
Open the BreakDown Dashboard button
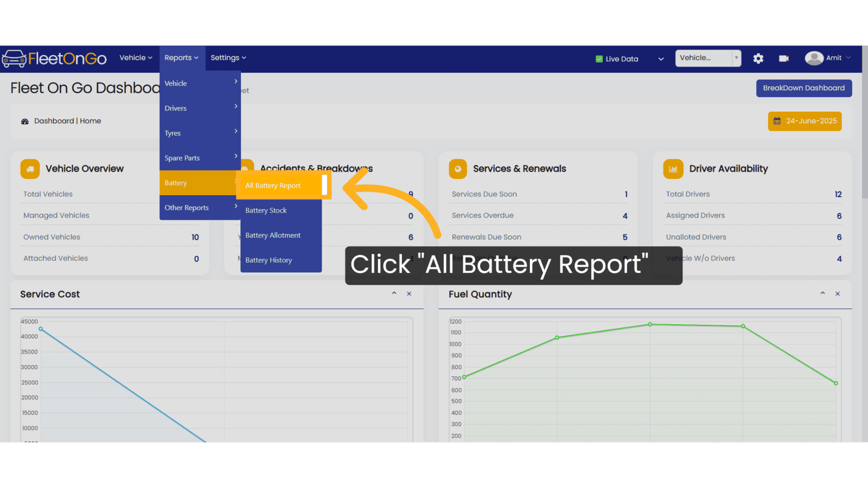click(804, 88)
